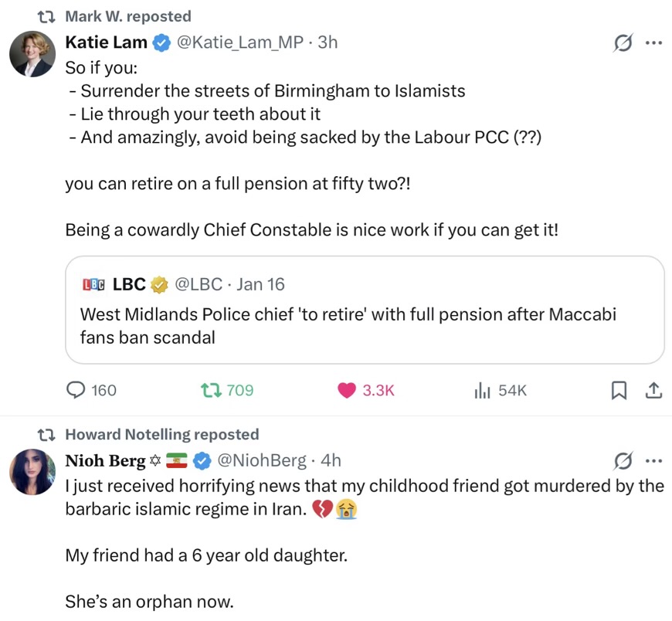This screenshot has height=621, width=672.
Task: Open Nioh Berg's profile picture
Action: pos(32,472)
